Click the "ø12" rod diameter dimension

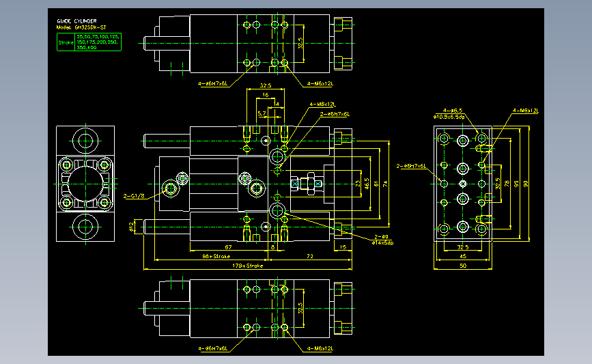[131, 227]
